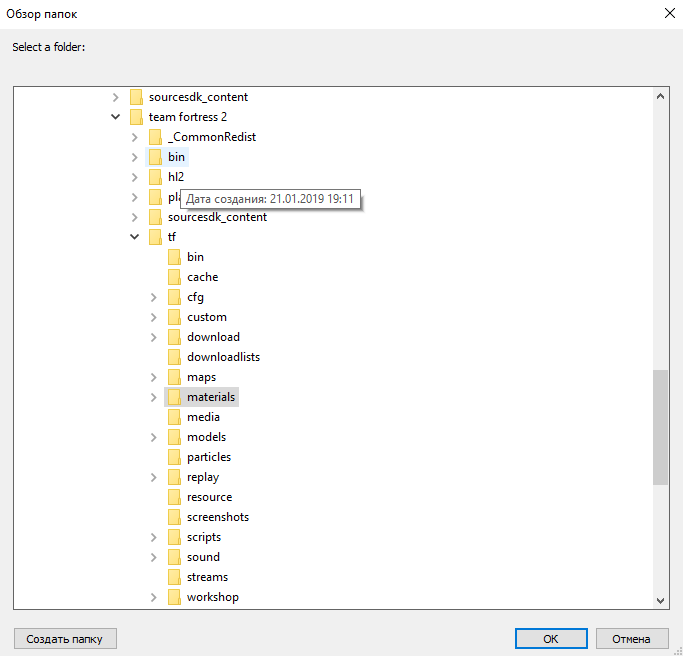Select the bin folder inside tf
This screenshot has width=683, height=656.
(x=195, y=257)
